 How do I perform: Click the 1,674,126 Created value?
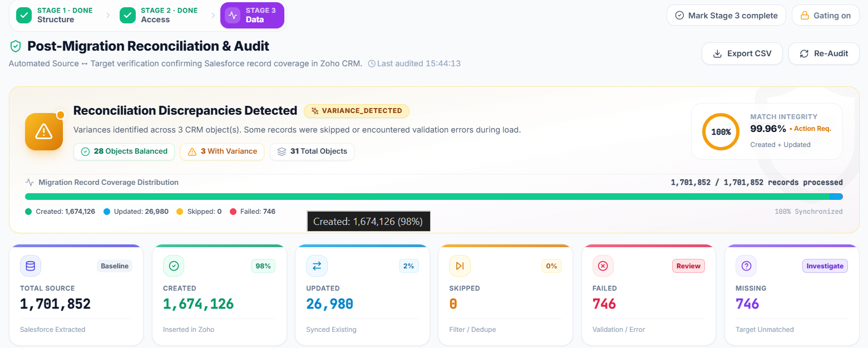(x=198, y=304)
